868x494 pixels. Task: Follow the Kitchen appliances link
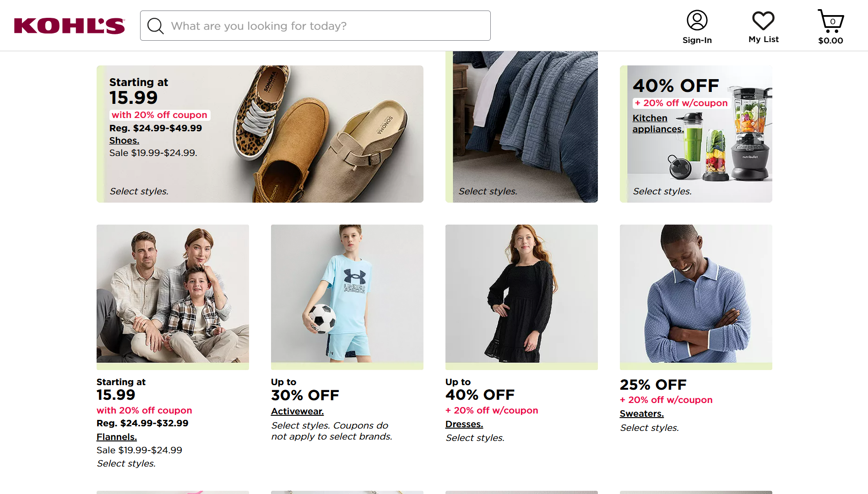click(657, 123)
